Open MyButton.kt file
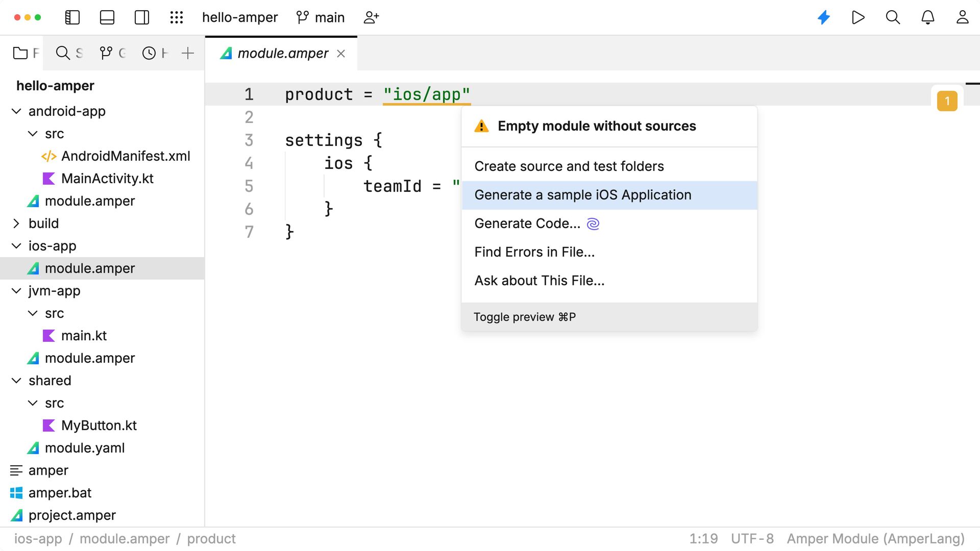This screenshot has width=980, height=551. pyautogui.click(x=99, y=425)
